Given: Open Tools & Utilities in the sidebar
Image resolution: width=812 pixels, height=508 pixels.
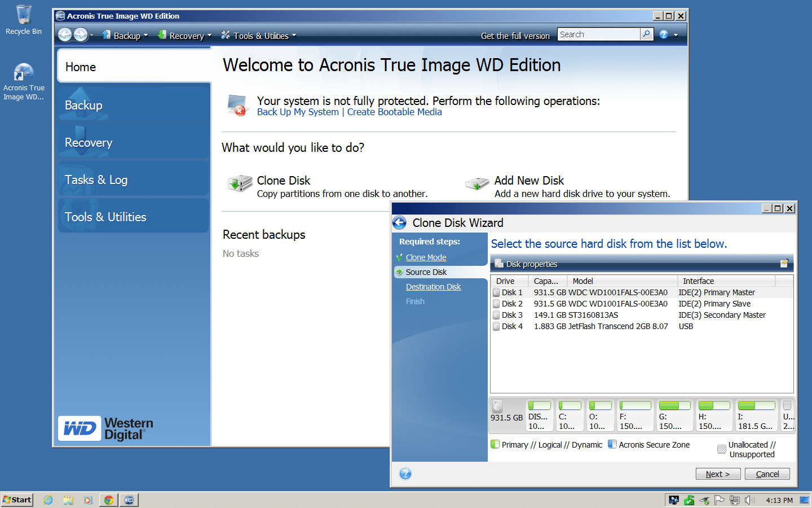Looking at the screenshot, I should click(134, 217).
